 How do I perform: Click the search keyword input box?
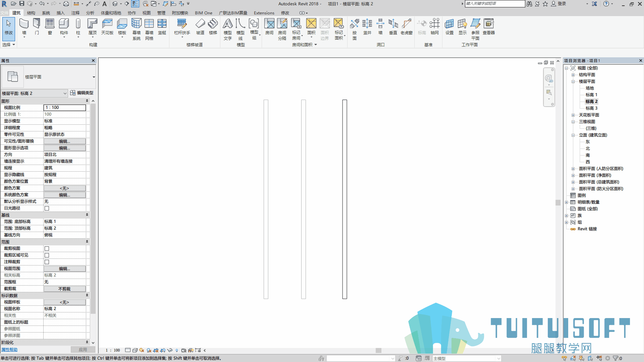point(495,4)
